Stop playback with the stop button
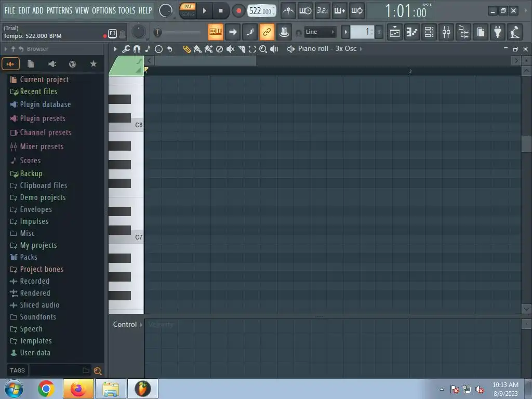 coord(220,11)
